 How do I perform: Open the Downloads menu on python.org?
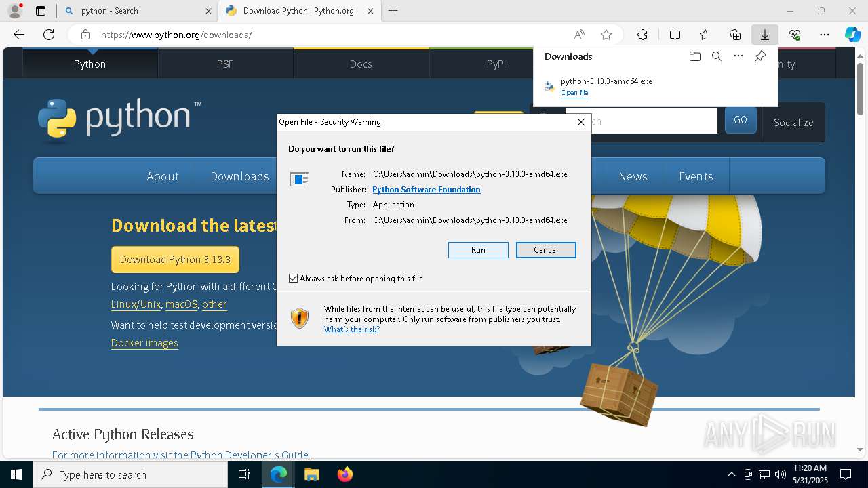(x=239, y=176)
